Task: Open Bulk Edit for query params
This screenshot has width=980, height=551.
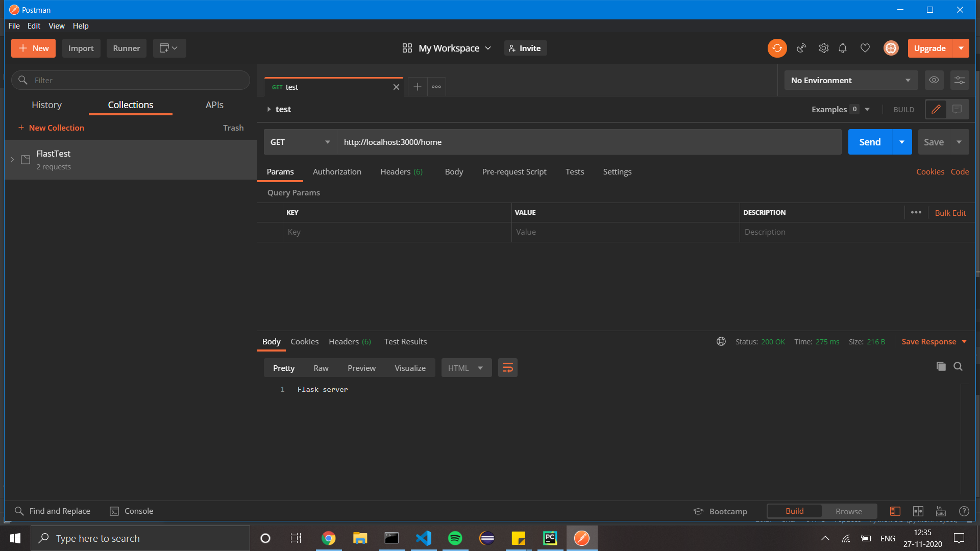Action: pos(950,213)
